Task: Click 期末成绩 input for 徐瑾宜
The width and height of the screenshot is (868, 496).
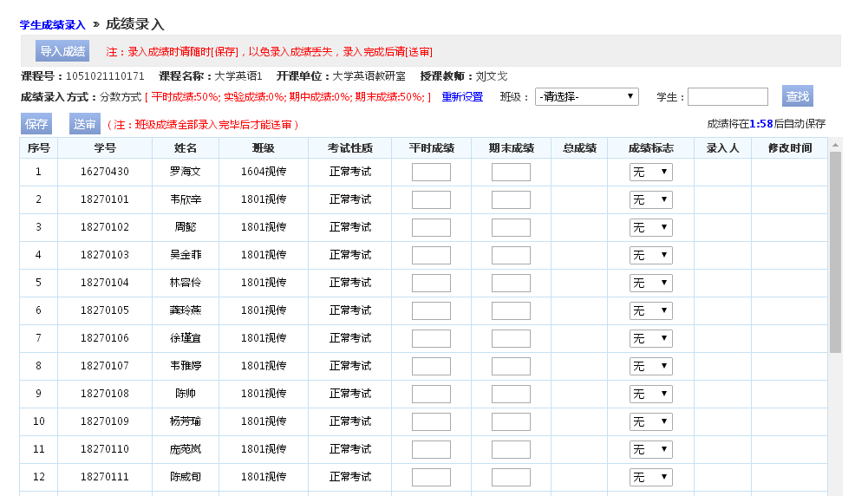Action: click(x=511, y=339)
